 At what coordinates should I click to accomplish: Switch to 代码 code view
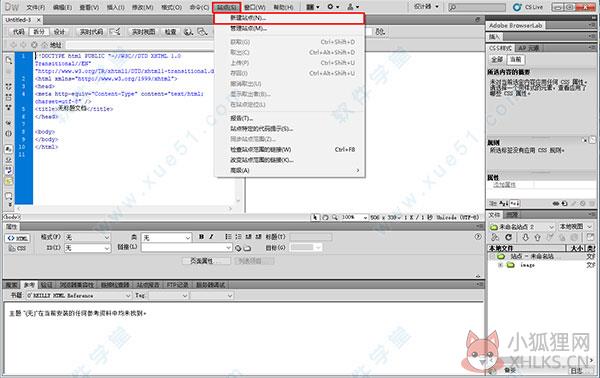coord(18,32)
